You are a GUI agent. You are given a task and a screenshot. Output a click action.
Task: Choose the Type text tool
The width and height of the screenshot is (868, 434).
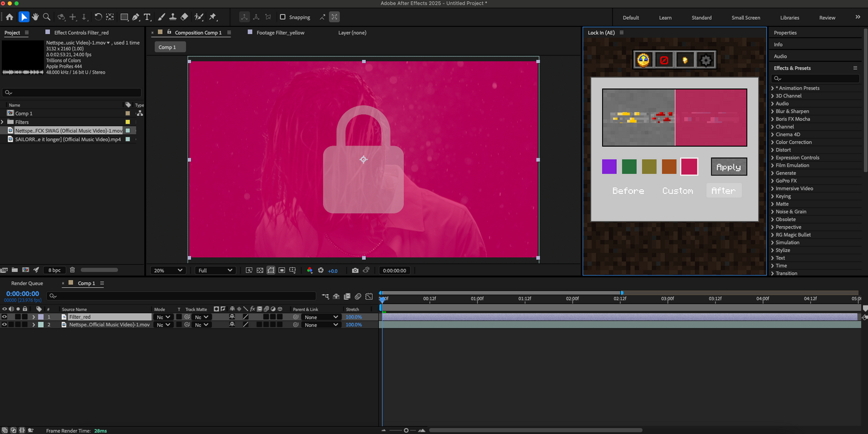(147, 17)
